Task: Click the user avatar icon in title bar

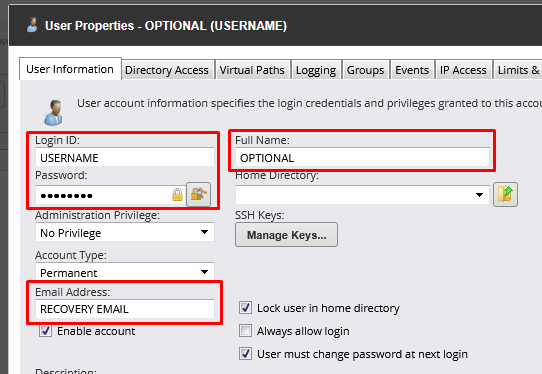Action: coord(32,25)
